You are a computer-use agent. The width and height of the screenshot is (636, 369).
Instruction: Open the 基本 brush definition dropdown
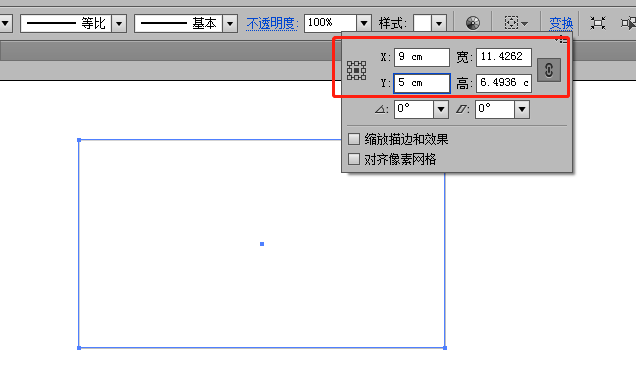click(x=230, y=24)
